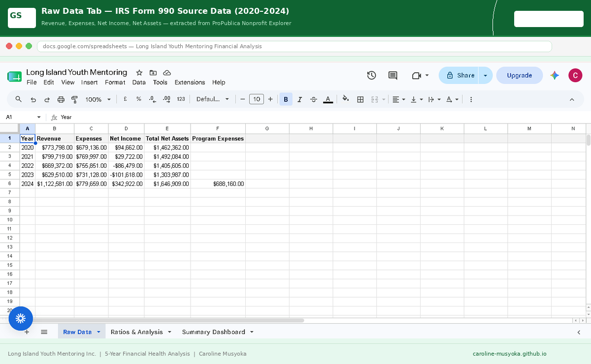This screenshot has height=364, width=591.
Task: Switch to the Summary Dashboard tab
Action: (213, 332)
